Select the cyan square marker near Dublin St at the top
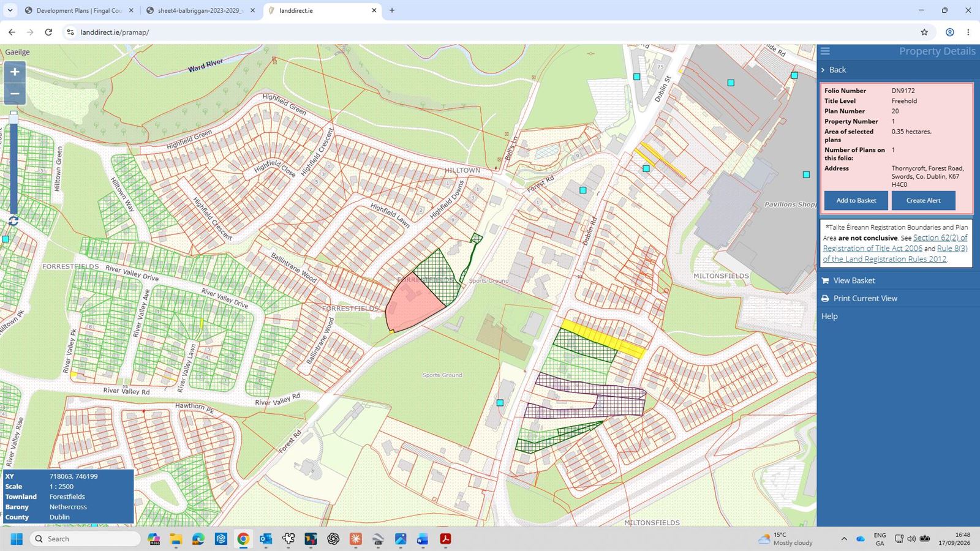980x551 pixels. click(636, 77)
